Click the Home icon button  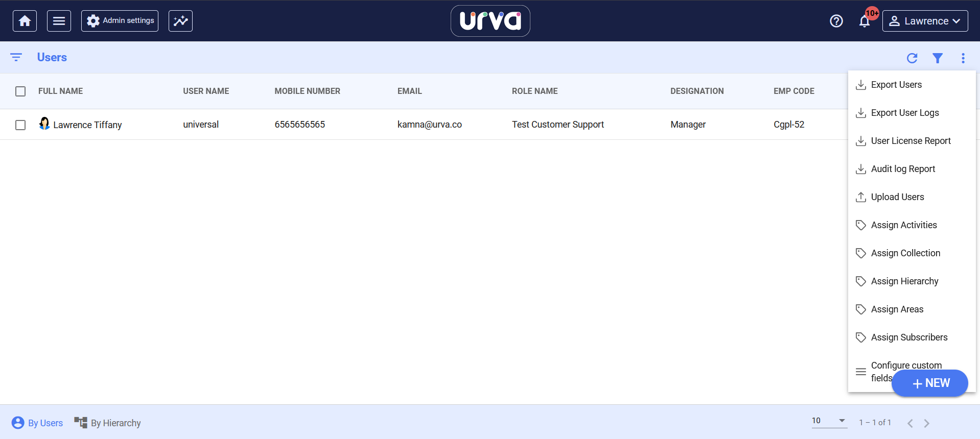[25, 21]
